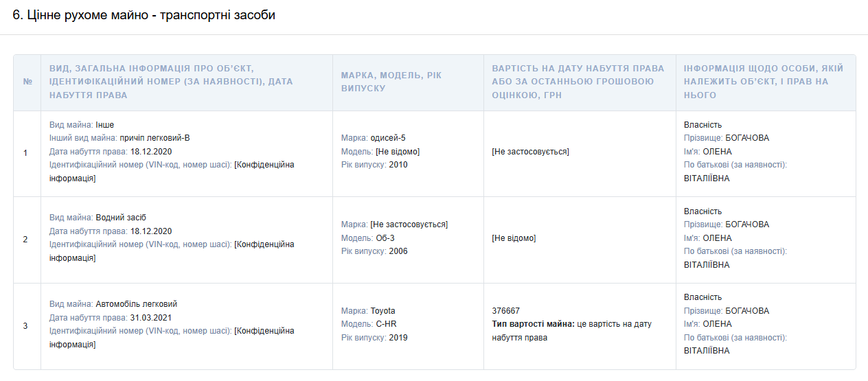Viewport: 868px width, 381px height.
Task: Click the row number 3 cell
Action: click(x=25, y=326)
